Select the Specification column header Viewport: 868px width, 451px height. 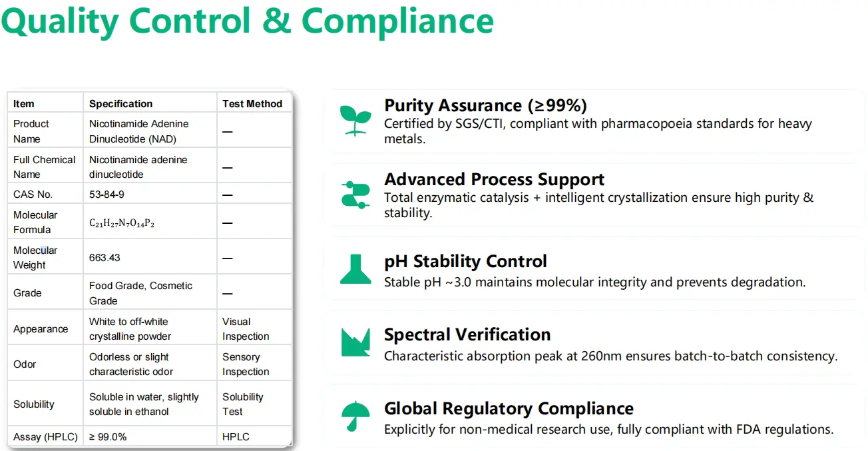click(120, 104)
